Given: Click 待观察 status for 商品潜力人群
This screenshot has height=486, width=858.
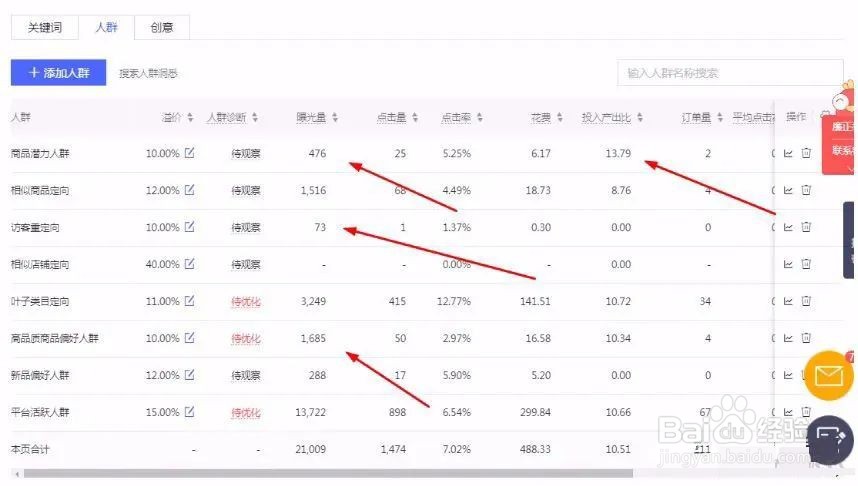Looking at the screenshot, I should tap(246, 154).
